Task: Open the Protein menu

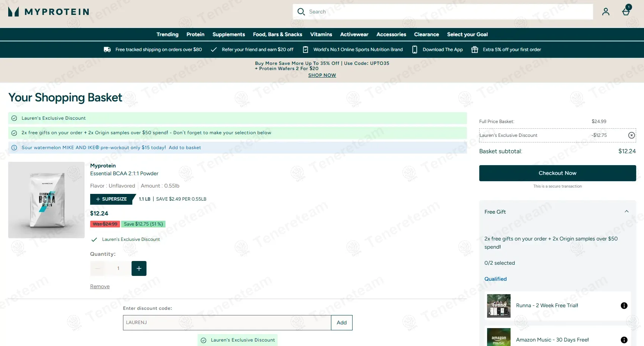Action: pyautogui.click(x=195, y=34)
